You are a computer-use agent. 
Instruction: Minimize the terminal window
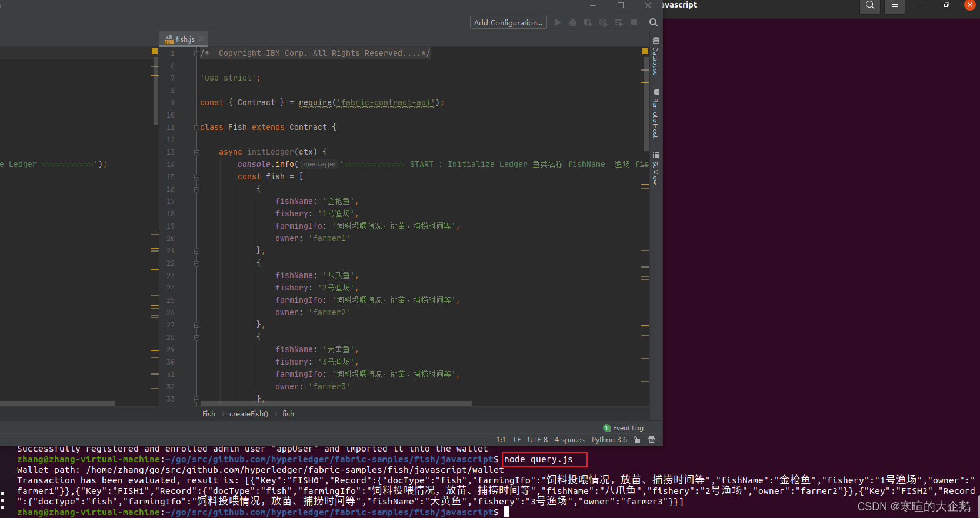tap(923, 5)
